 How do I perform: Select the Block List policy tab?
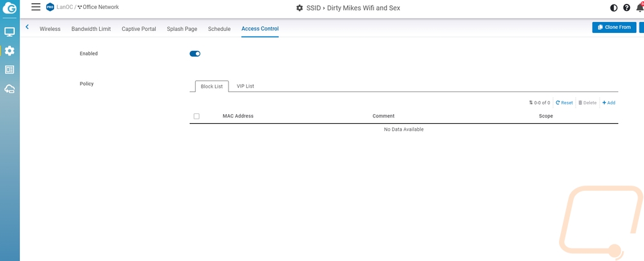coord(211,86)
